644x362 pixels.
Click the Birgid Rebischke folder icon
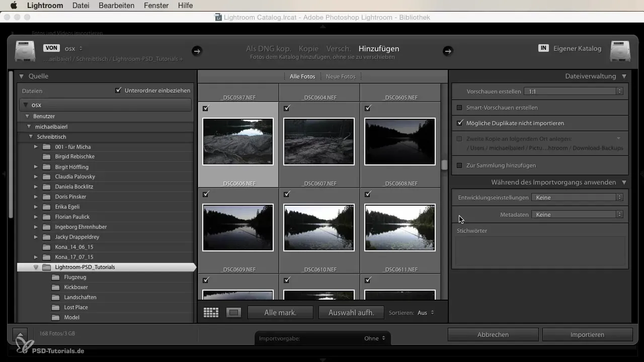pos(47,156)
